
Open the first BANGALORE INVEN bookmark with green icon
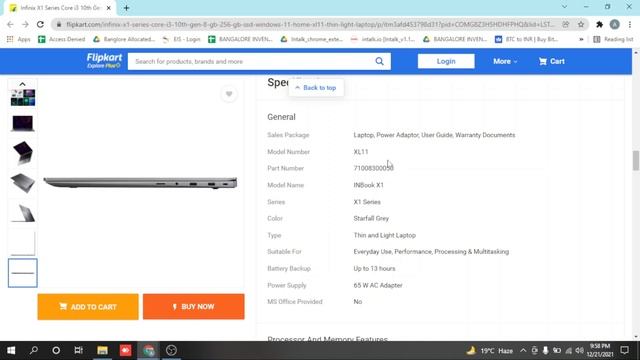pos(240,39)
